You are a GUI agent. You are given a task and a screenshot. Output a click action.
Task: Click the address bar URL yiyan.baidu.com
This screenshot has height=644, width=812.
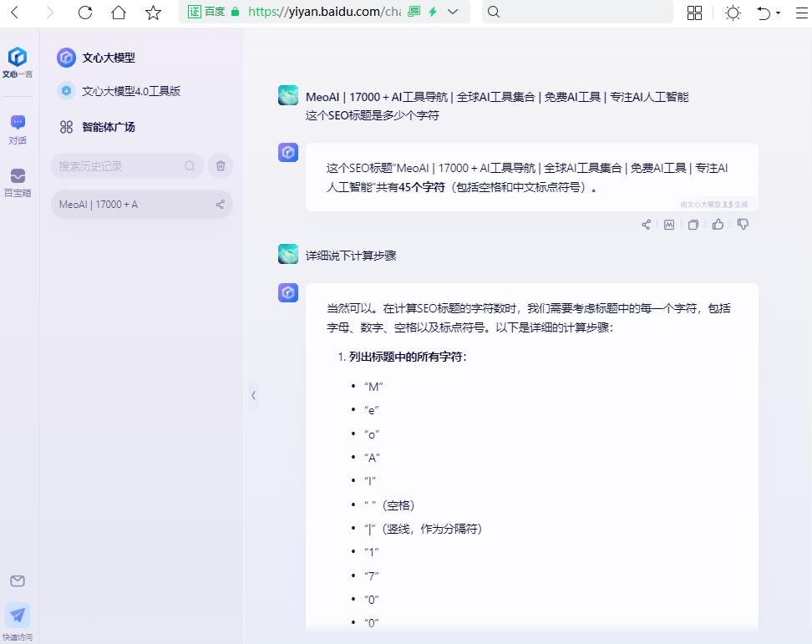tap(324, 12)
